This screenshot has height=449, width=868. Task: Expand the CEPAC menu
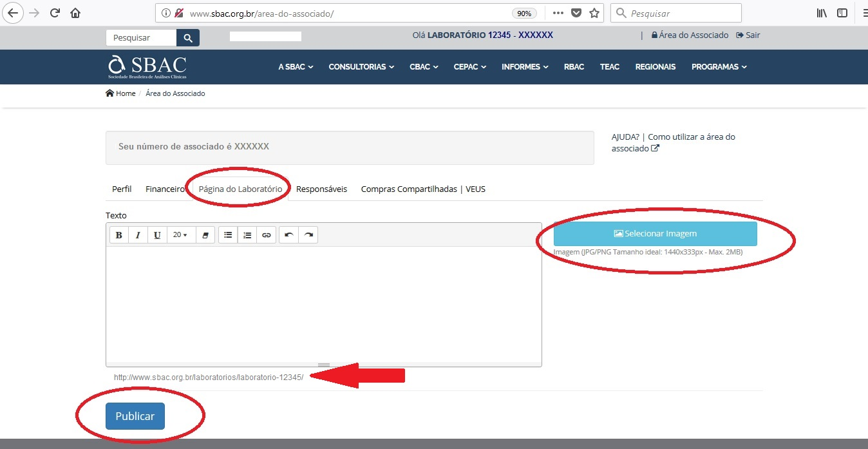click(470, 66)
